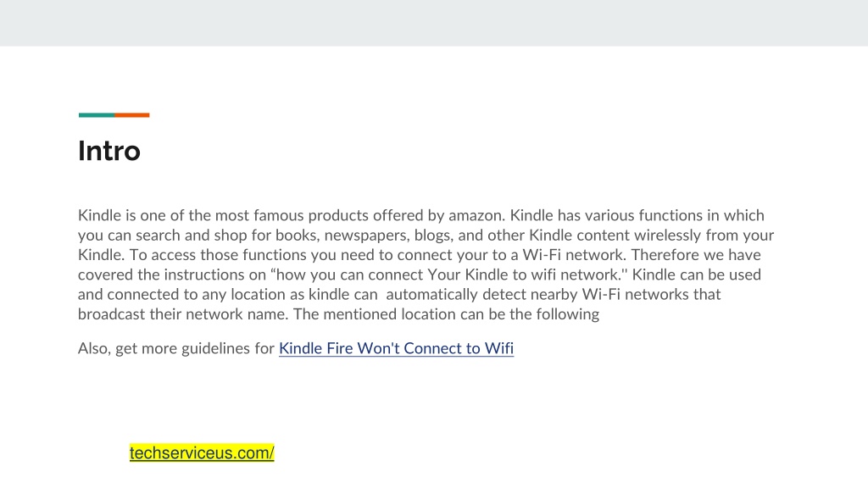The height and width of the screenshot is (488, 868).
Task: Click the line starting "broadcast their network name"
Action: 338,314
